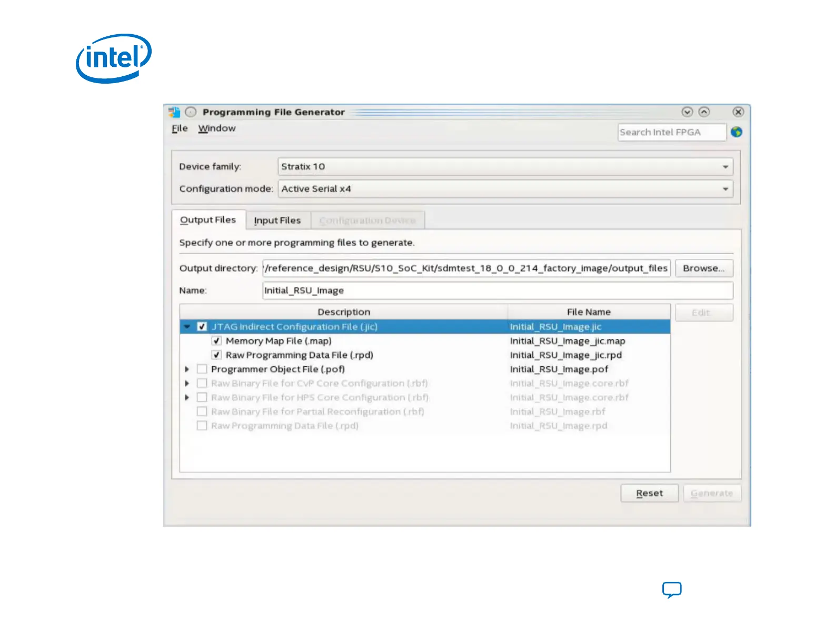The image size is (834, 644).
Task: Click the Intel logo
Action: [x=114, y=58]
